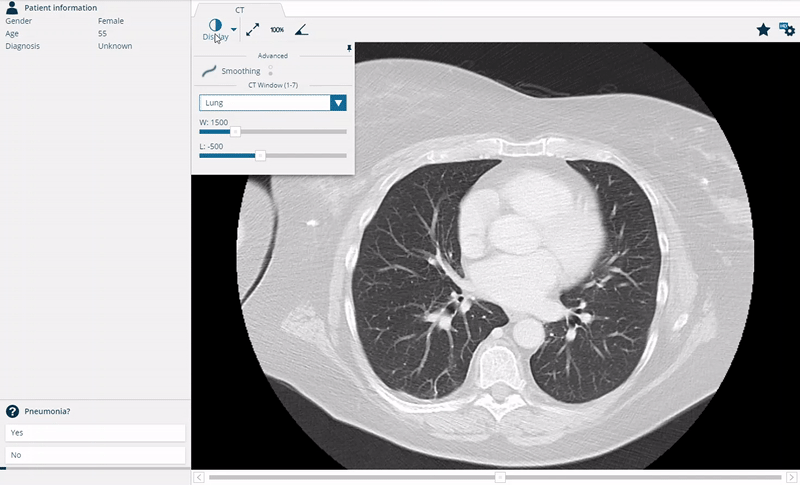Select the angle measurement tool
Viewport: 800px width, 485px height.
pos(302,30)
